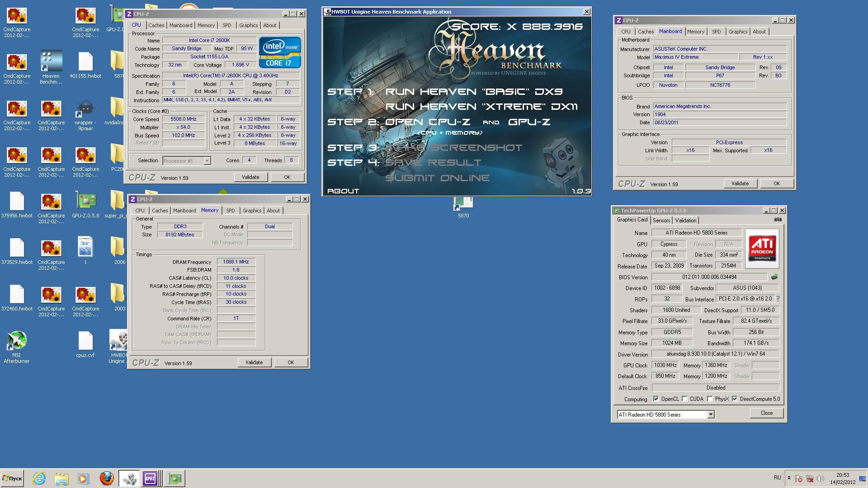Image resolution: width=868 pixels, height=488 pixels.
Task: Open Windows Explorer from the taskbar
Action: [61, 478]
